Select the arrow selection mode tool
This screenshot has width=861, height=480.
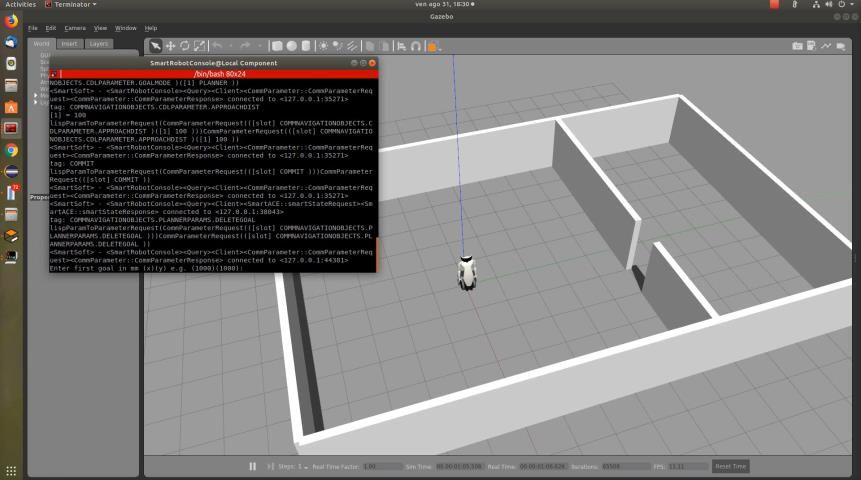156,46
